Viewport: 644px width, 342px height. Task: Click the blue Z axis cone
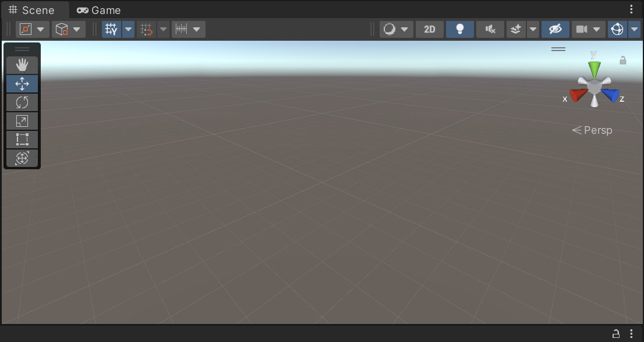pos(610,95)
